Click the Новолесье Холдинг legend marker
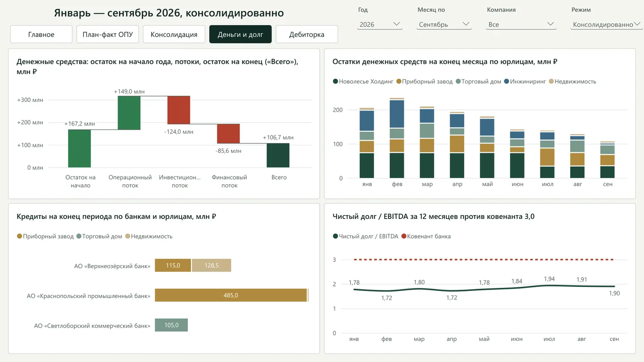The image size is (644, 362). [x=335, y=81]
